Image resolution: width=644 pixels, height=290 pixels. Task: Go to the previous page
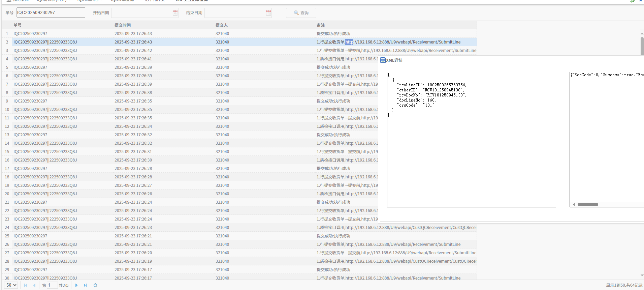(x=34, y=285)
